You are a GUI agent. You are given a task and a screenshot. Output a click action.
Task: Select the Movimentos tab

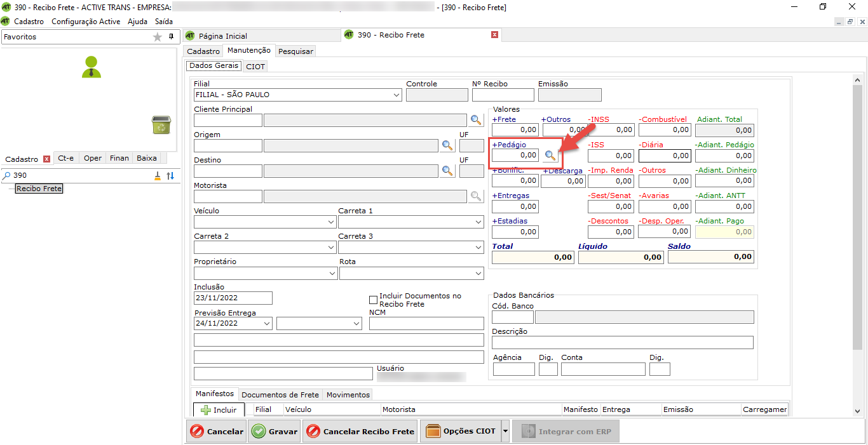click(x=348, y=395)
